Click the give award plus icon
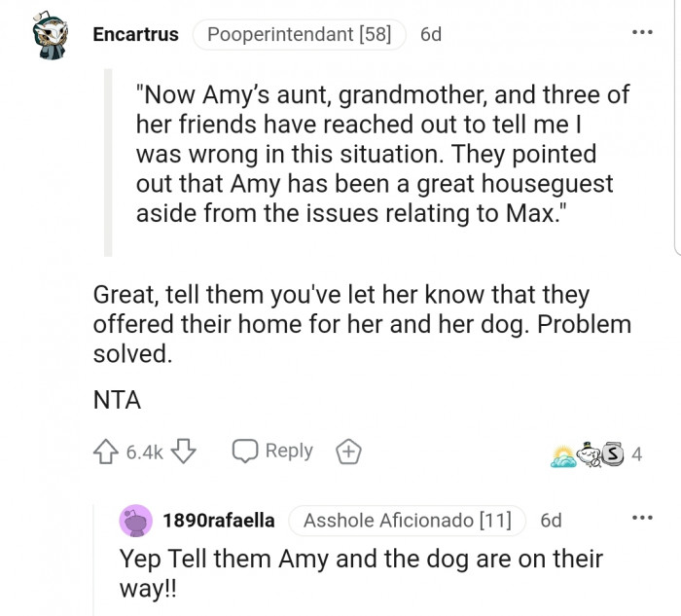The width and height of the screenshot is (681, 616). pos(347,452)
